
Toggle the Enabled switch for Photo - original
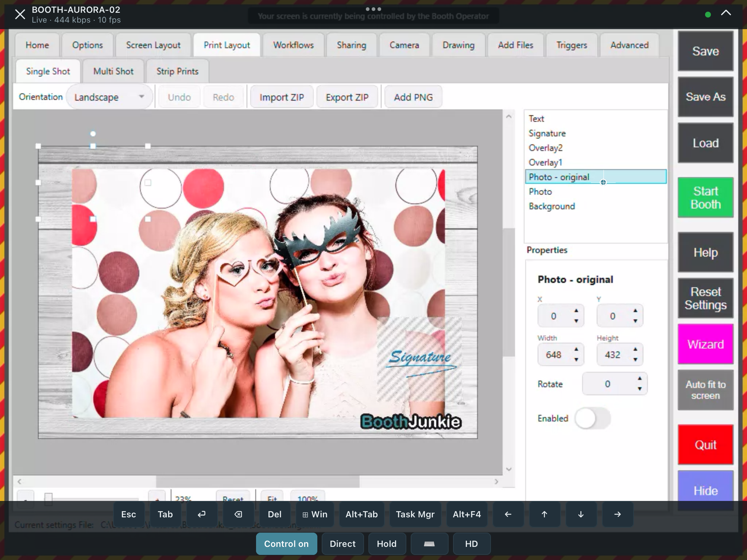[592, 419]
